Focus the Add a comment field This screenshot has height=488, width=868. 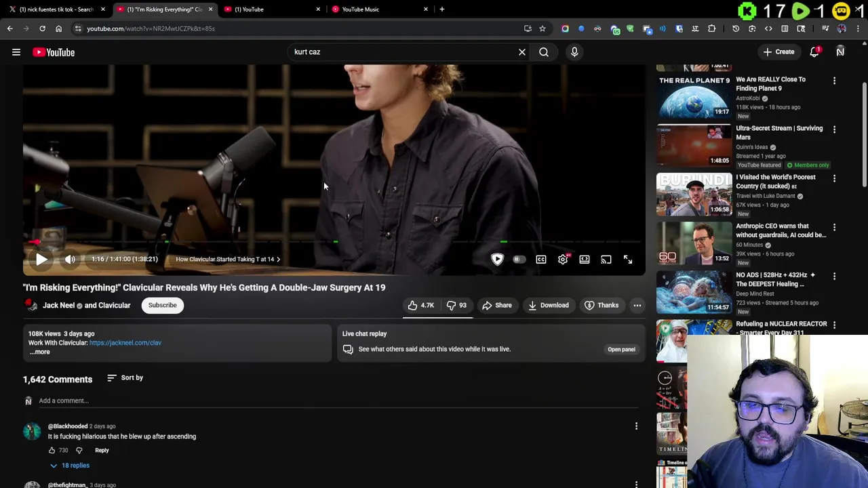point(338,401)
